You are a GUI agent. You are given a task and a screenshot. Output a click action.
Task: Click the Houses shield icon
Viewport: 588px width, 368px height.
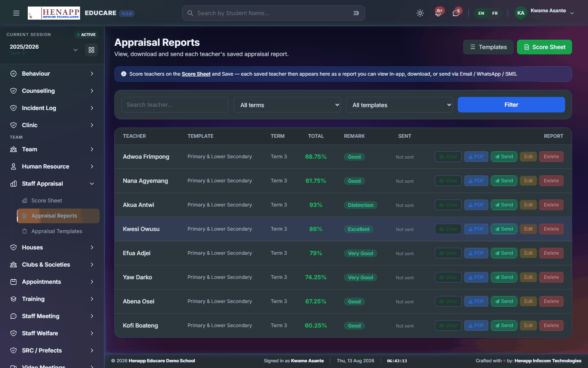click(x=13, y=247)
